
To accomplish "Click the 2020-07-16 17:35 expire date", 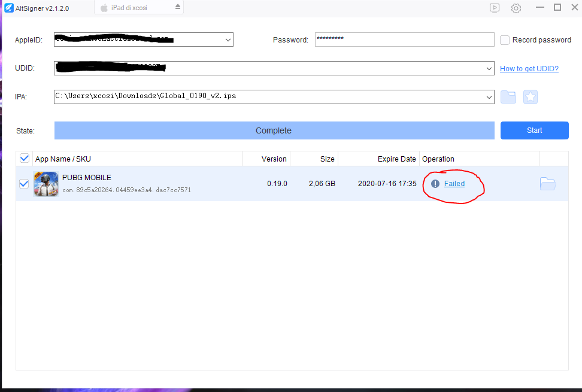I will point(387,184).
